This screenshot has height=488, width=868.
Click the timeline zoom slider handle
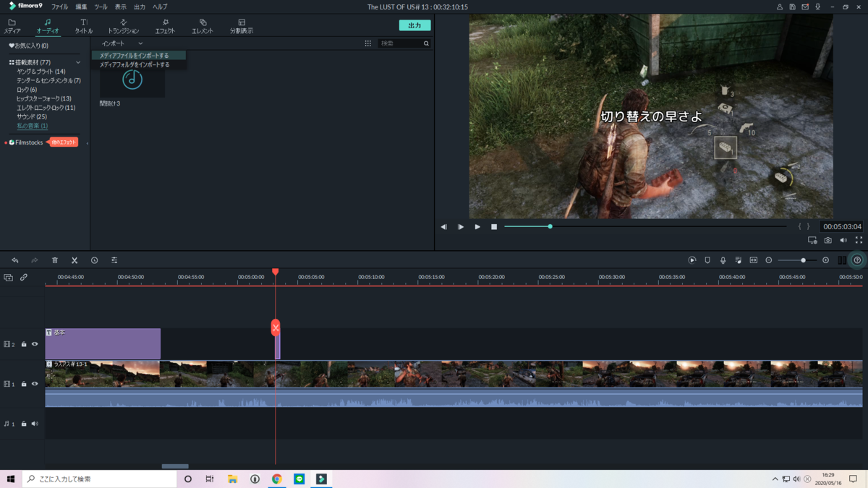pos(803,260)
